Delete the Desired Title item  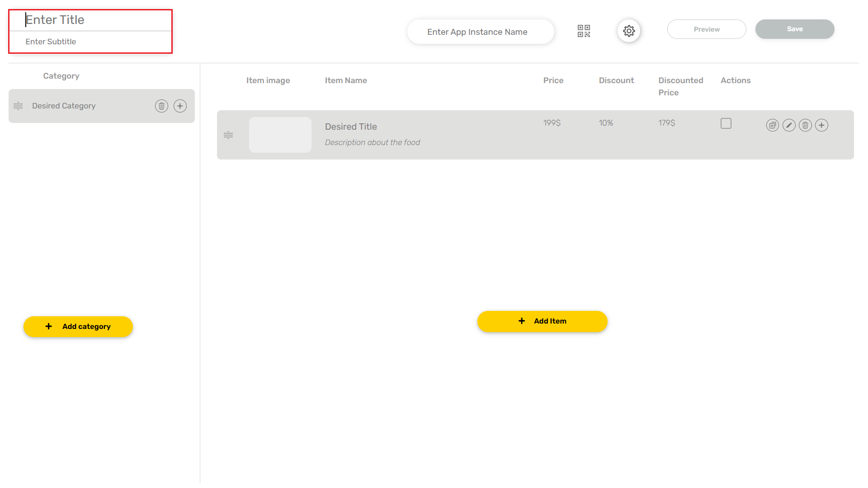pos(805,125)
